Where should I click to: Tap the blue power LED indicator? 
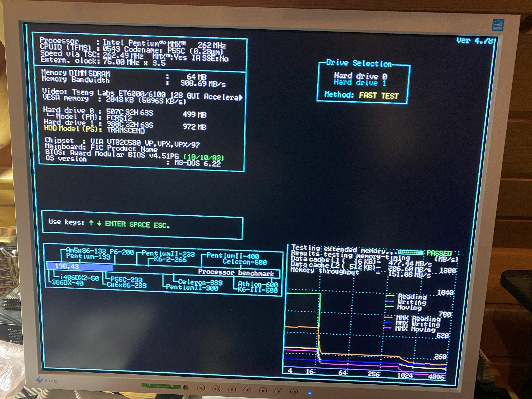(310, 393)
